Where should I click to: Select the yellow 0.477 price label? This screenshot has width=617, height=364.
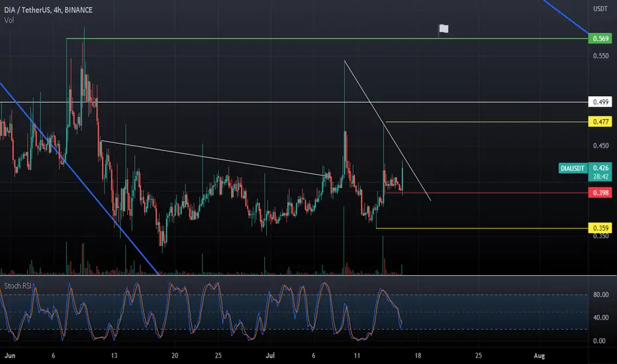pos(600,122)
